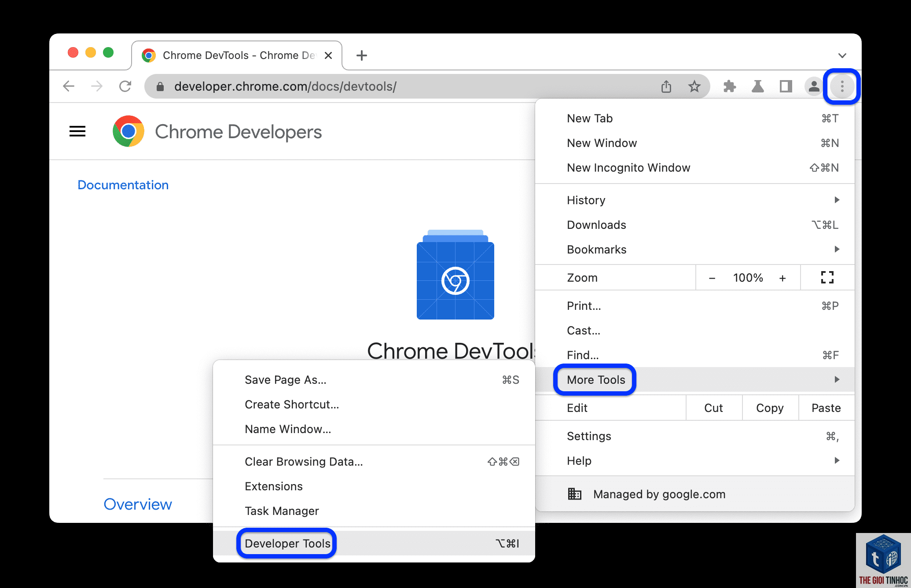The height and width of the screenshot is (588, 911).
Task: Choose Print... from the menu
Action: 695,306
